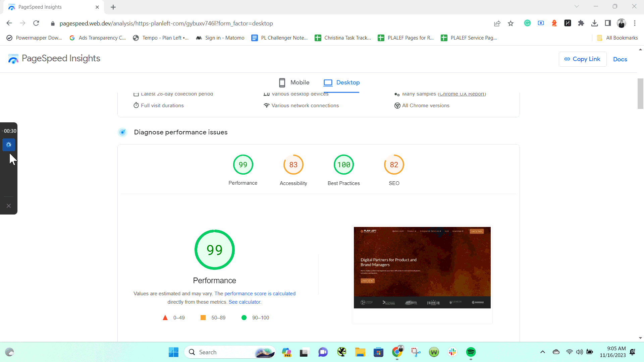Open the Chrome UX Report link
644x362 pixels.
(462, 94)
